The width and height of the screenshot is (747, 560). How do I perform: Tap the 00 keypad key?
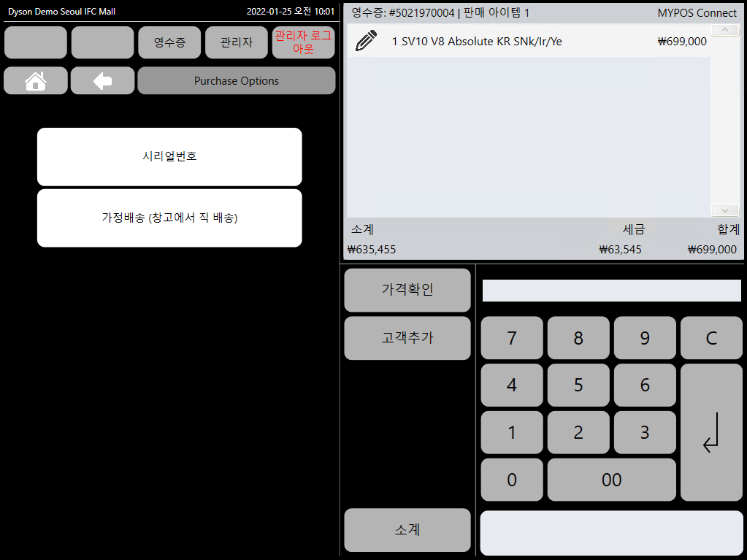[x=612, y=480]
